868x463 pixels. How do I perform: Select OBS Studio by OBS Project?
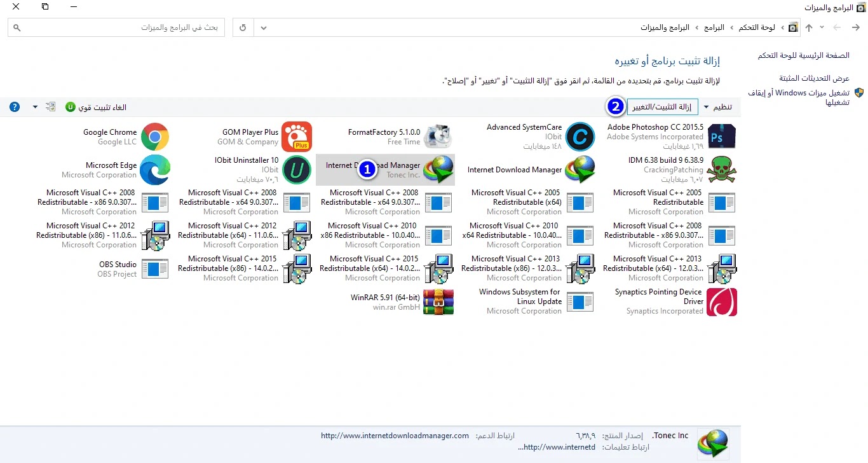102,268
